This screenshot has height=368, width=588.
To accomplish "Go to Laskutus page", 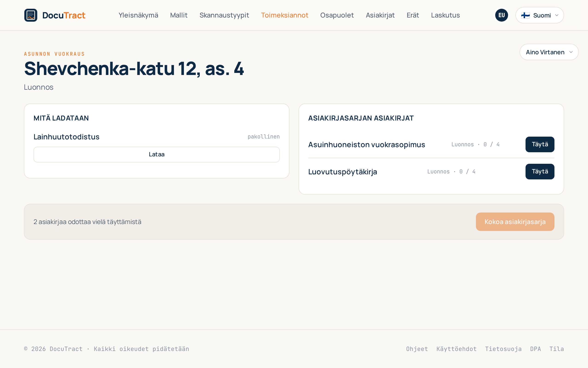I will [x=445, y=15].
